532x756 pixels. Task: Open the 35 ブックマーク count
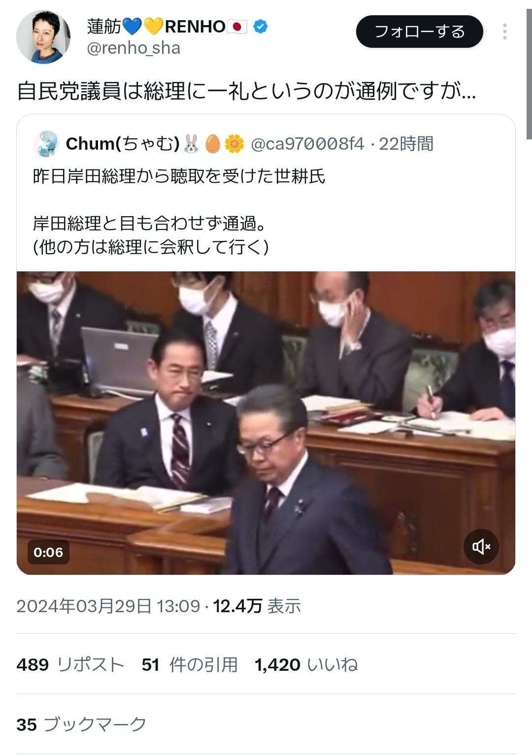(x=81, y=724)
